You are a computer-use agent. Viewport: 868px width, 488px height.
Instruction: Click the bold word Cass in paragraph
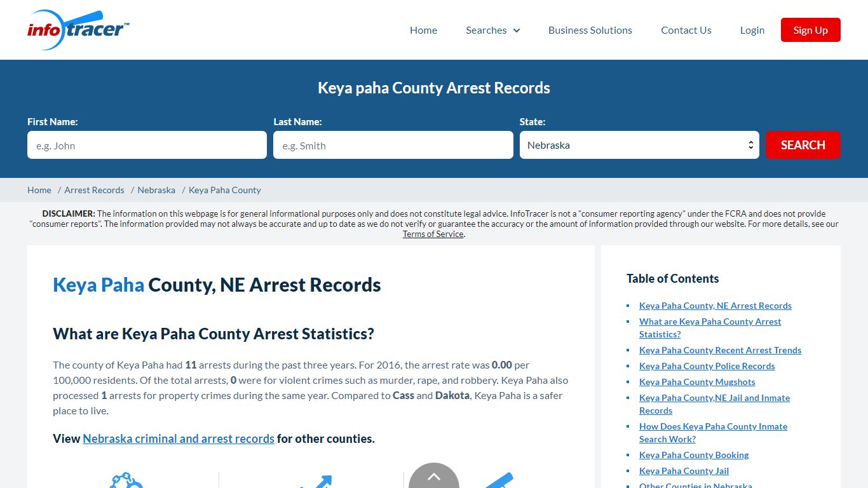click(x=403, y=395)
